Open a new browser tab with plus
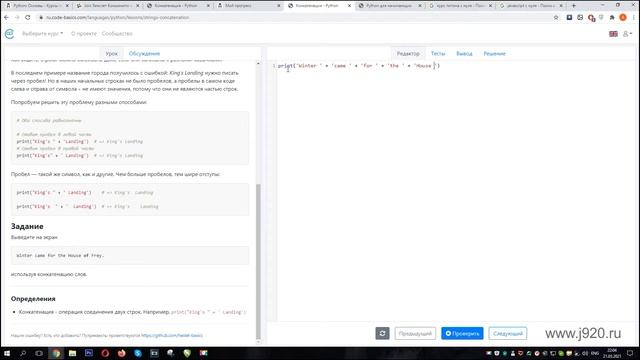The image size is (640, 360). (573, 6)
